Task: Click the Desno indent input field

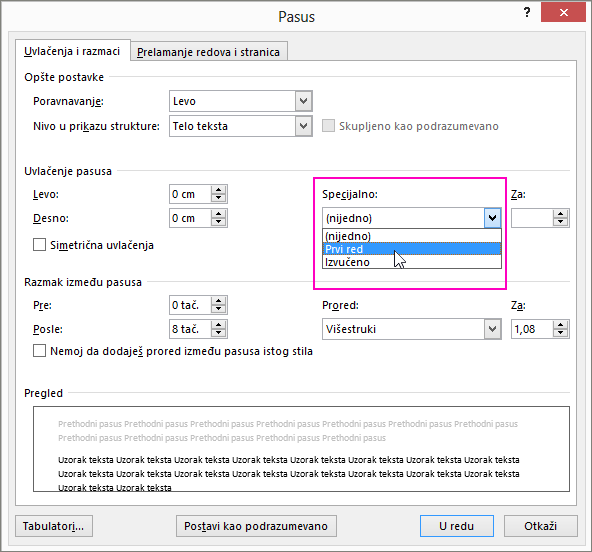Action: 190,218
